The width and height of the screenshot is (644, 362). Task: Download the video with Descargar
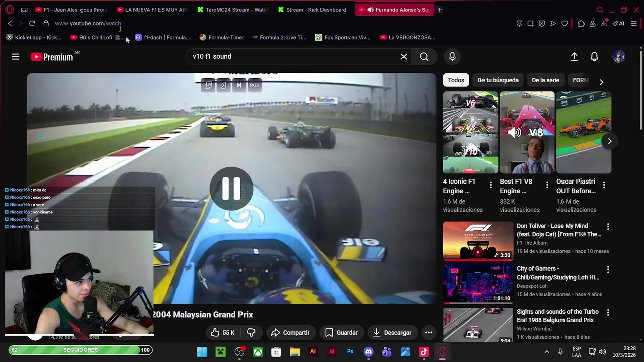point(392,333)
